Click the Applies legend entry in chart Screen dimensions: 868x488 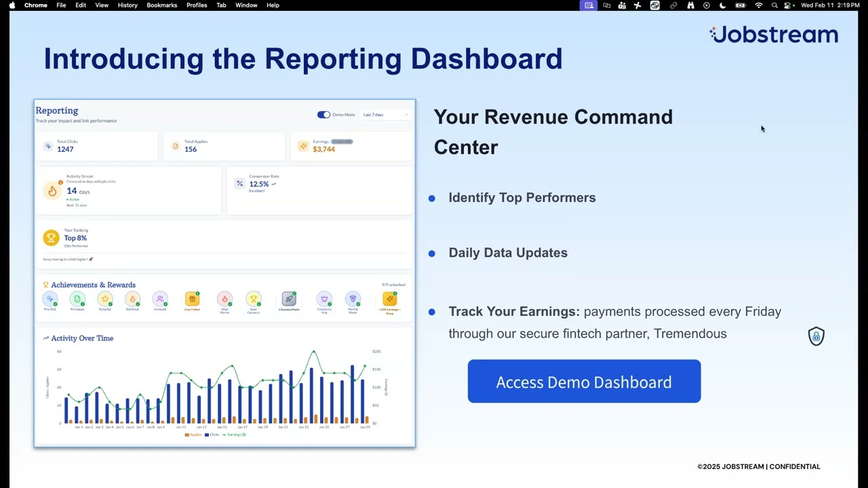click(193, 434)
